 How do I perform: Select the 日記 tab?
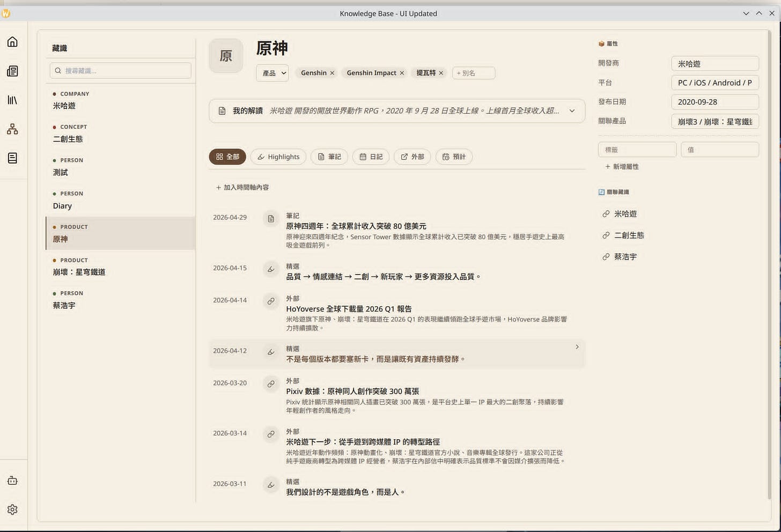coord(371,157)
